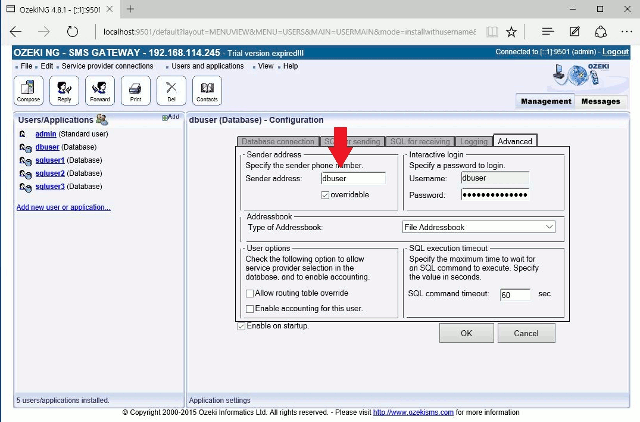Image resolution: width=640 pixels, height=422 pixels.
Task: Open the Edit menu
Action: pos(47,66)
